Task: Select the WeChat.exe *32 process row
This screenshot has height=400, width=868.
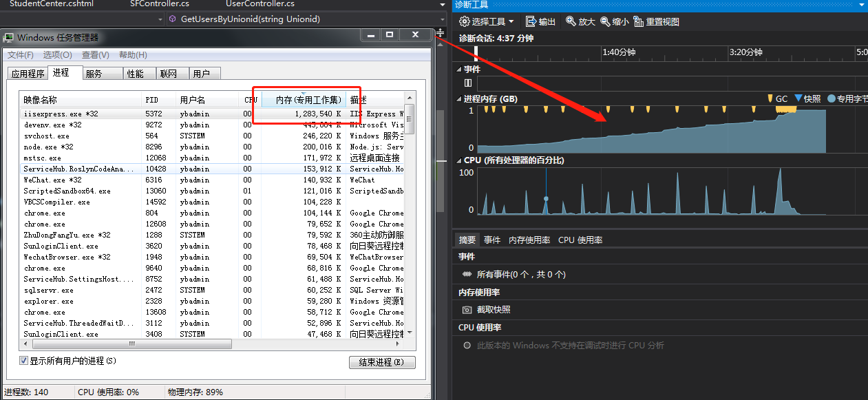Action: click(x=212, y=180)
